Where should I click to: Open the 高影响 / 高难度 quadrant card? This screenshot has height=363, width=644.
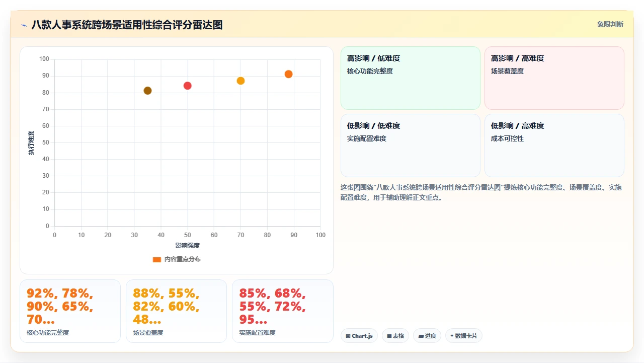click(x=554, y=78)
